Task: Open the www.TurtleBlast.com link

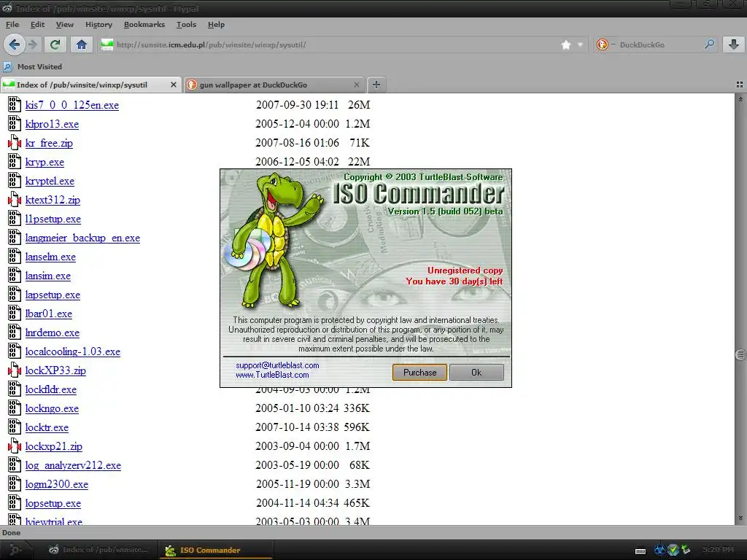Action: click(x=272, y=375)
